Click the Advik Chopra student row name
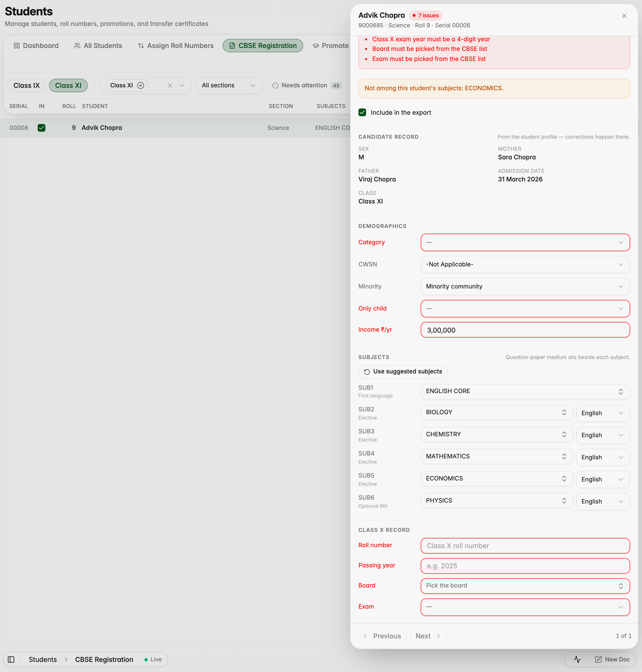 (x=102, y=128)
